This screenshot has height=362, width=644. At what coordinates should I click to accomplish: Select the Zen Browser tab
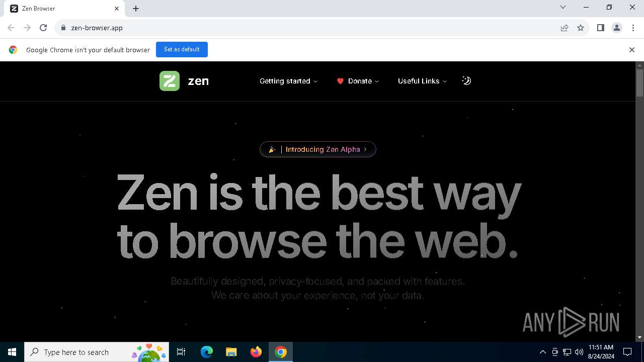coord(64,9)
